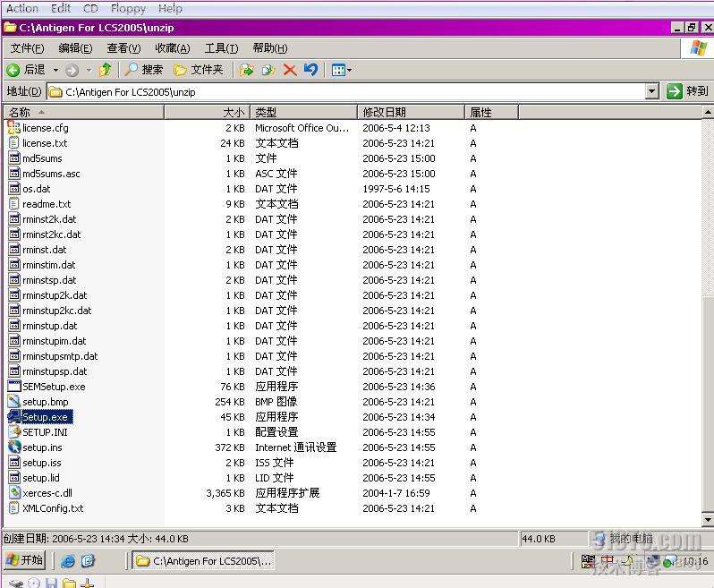
Task: Toggle the Folders (文件夹) pane
Action: 199,70
